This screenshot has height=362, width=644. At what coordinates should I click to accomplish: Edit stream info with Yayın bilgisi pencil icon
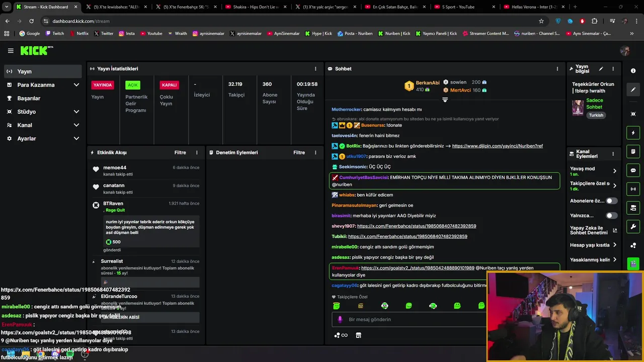[x=601, y=69]
